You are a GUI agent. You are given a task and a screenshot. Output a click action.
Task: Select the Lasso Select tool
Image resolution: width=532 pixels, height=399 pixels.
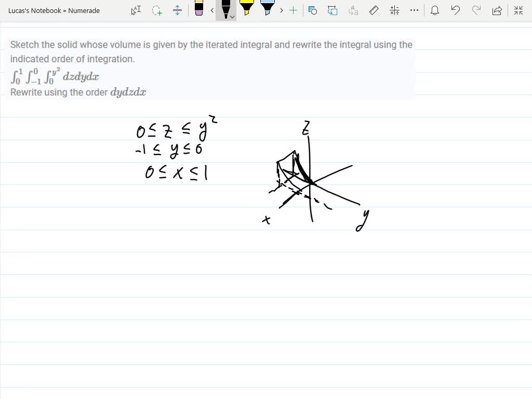click(x=156, y=10)
